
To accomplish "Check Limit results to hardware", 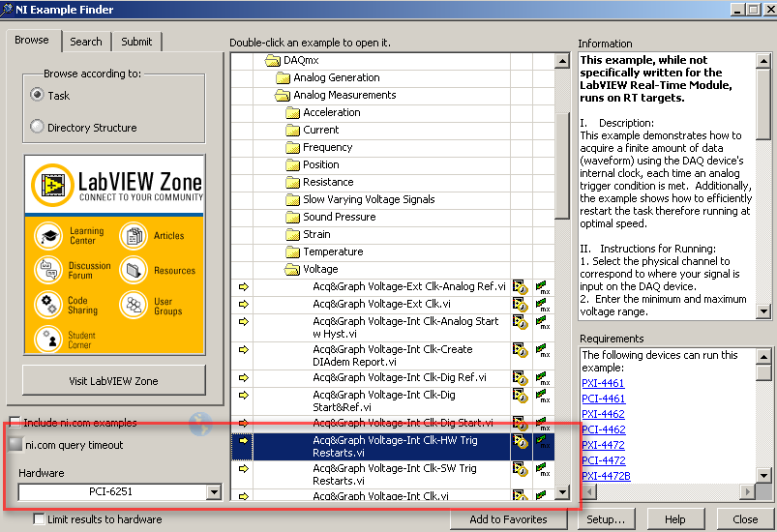I will pyautogui.click(x=39, y=518).
